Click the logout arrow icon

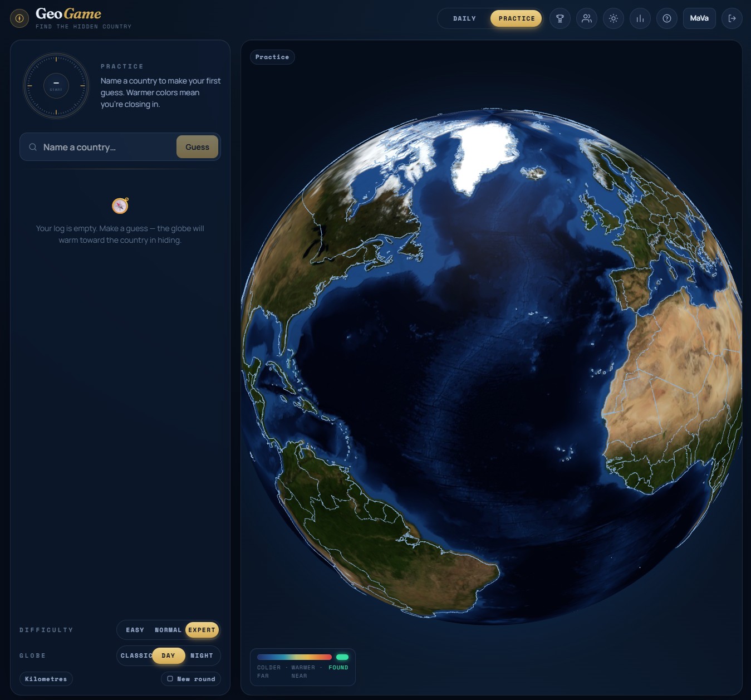pos(732,18)
